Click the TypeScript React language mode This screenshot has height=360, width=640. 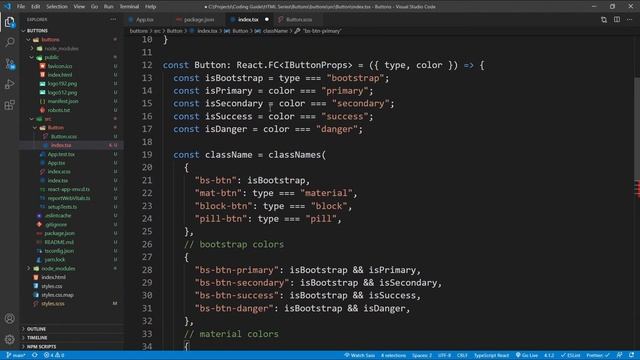click(x=491, y=355)
